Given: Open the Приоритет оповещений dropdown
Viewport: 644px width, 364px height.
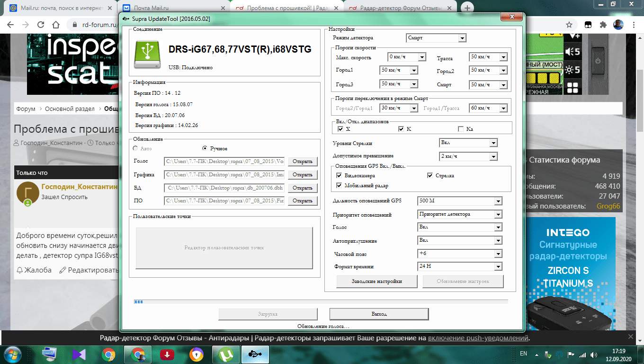Looking at the screenshot, I should click(x=460, y=214).
